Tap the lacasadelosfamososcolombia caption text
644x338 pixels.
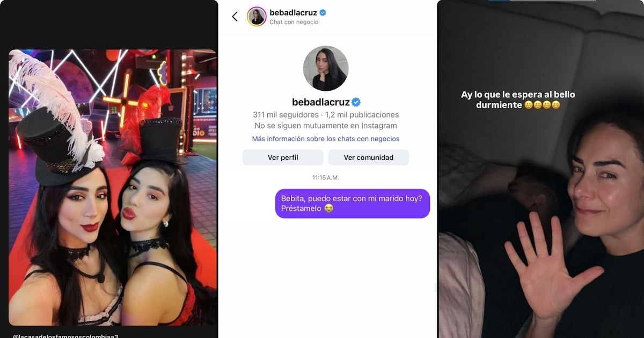tap(65, 336)
